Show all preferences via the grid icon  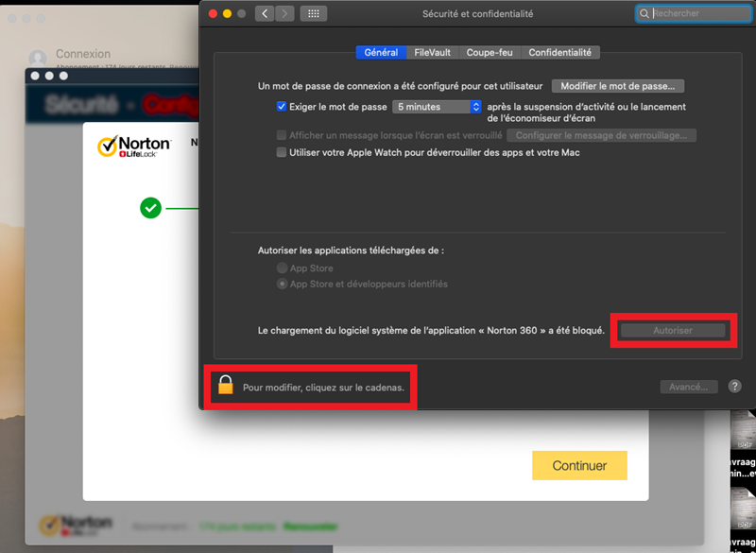[314, 13]
